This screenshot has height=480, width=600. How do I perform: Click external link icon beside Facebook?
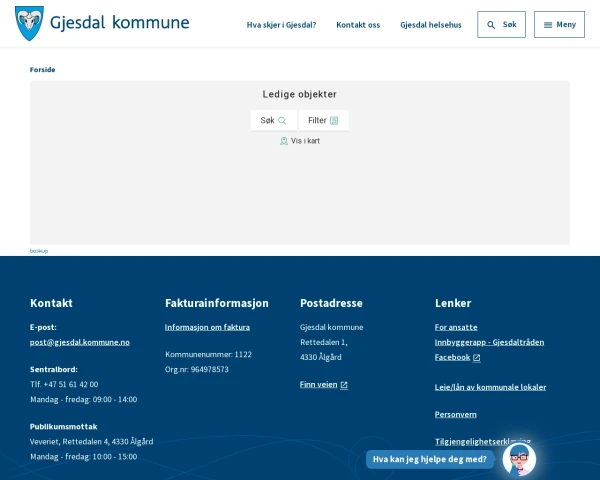click(476, 358)
